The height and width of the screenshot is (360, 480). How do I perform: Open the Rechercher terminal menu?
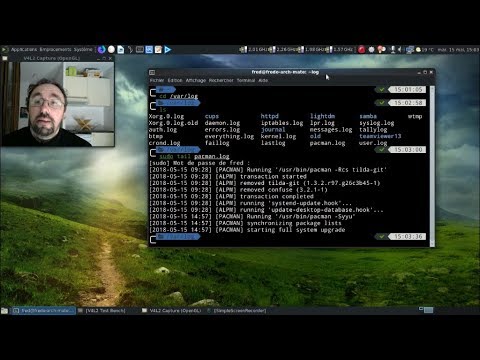pyautogui.click(x=221, y=80)
